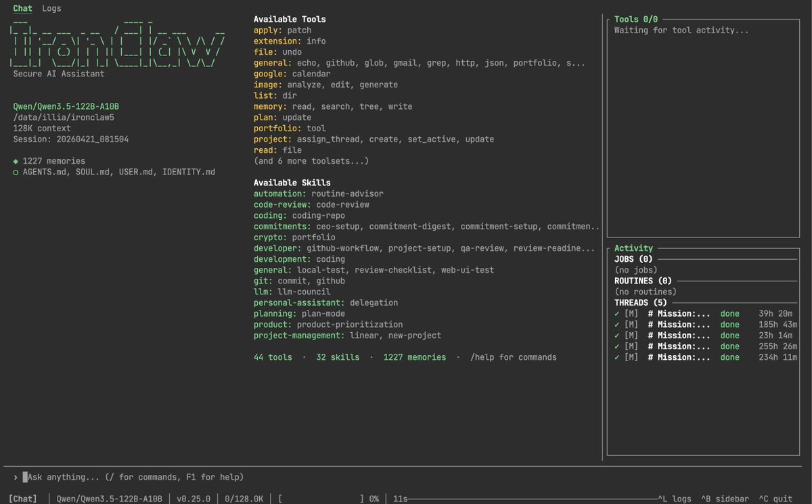Click the 'git: commit, github' skill row
The width and height of the screenshot is (812, 504).
coord(299,281)
